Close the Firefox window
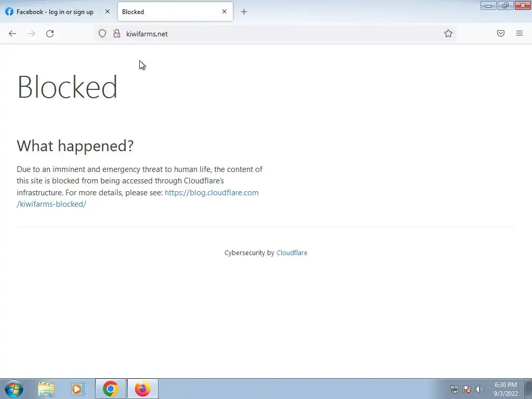 coord(523,5)
